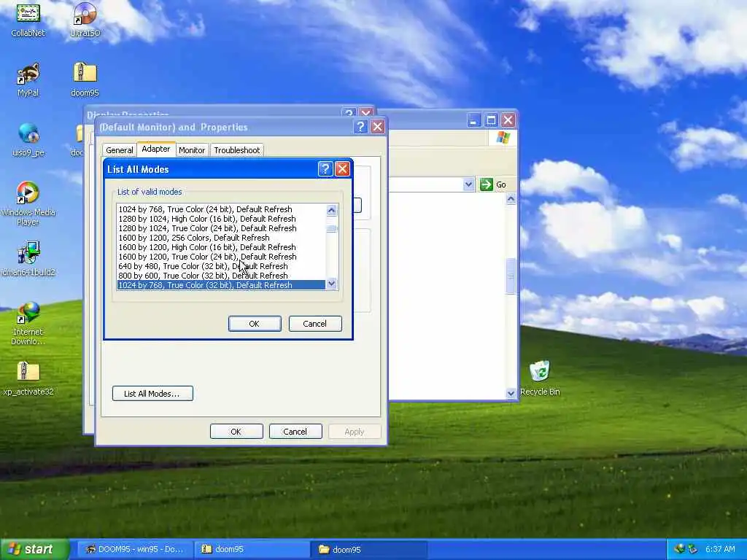Switch to the General tab
The image size is (747, 560).
(119, 150)
